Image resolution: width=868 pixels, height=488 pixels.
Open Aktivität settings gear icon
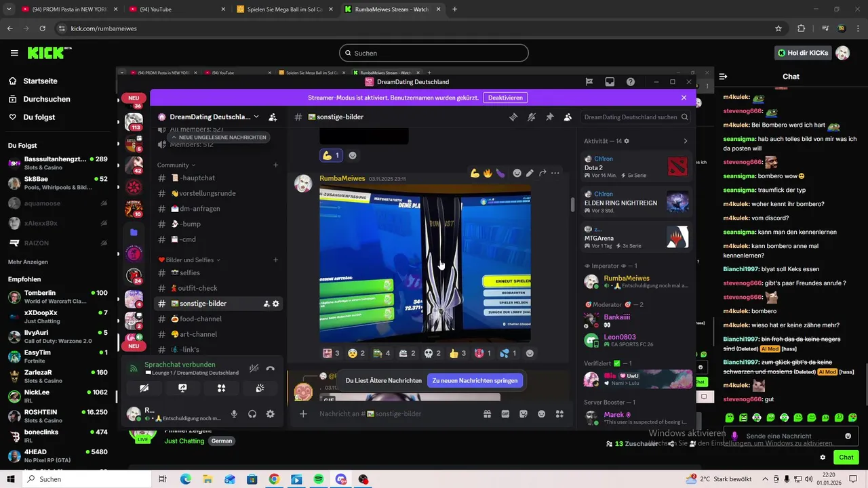[x=627, y=141]
